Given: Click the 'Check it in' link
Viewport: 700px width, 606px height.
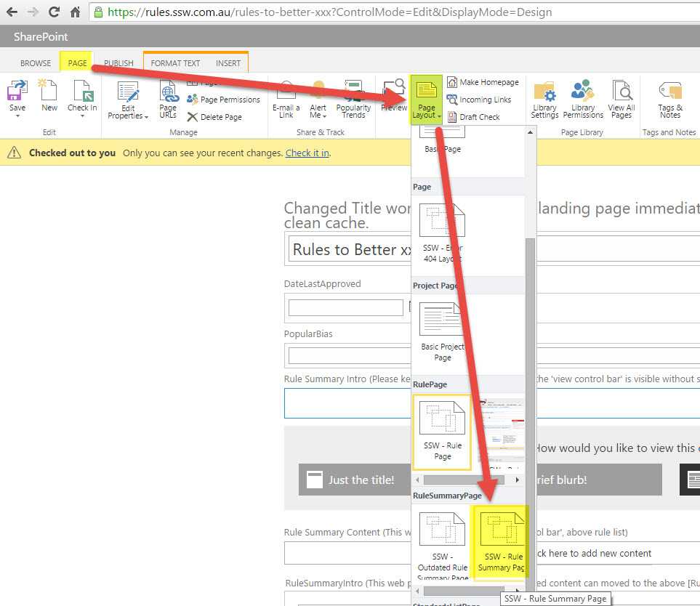Looking at the screenshot, I should tap(307, 153).
